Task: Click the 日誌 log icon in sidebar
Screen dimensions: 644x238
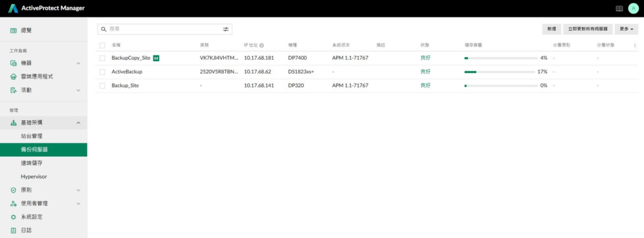Action: [13, 230]
